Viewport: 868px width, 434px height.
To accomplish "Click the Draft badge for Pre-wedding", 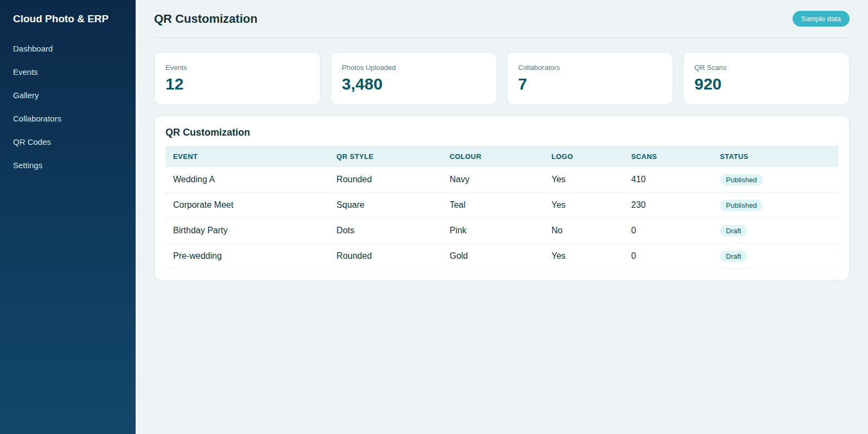I will coord(733,257).
